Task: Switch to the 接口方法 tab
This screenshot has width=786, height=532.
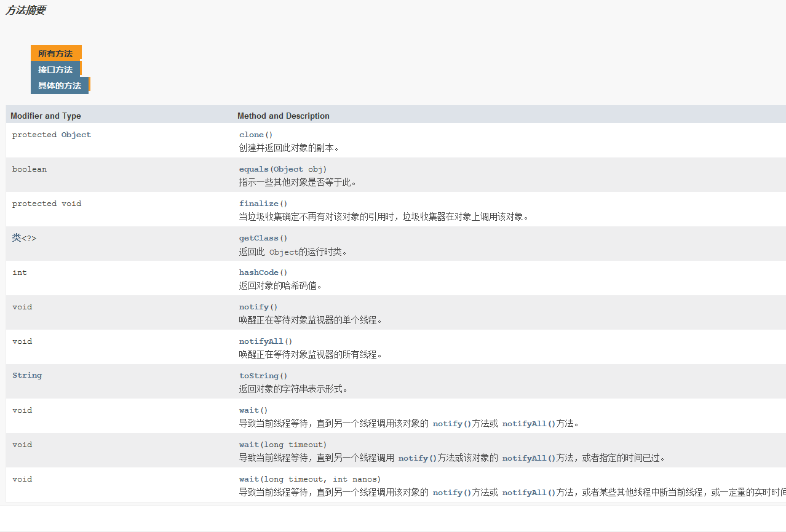Action: (55, 69)
